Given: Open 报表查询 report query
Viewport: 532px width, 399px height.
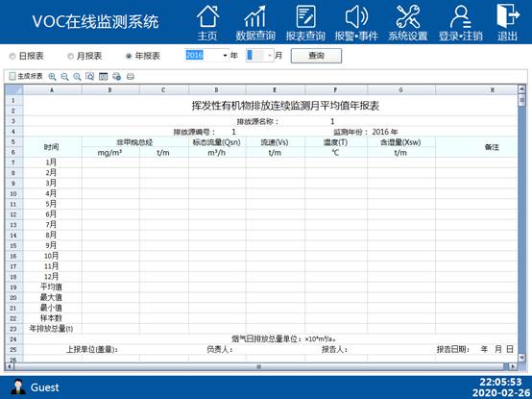Looking at the screenshot, I should (305, 23).
